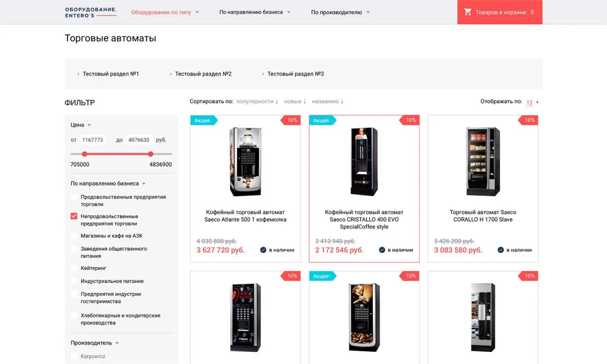Expand the Производитель filter section
This screenshot has width=607, height=364.
pyautogui.click(x=95, y=343)
